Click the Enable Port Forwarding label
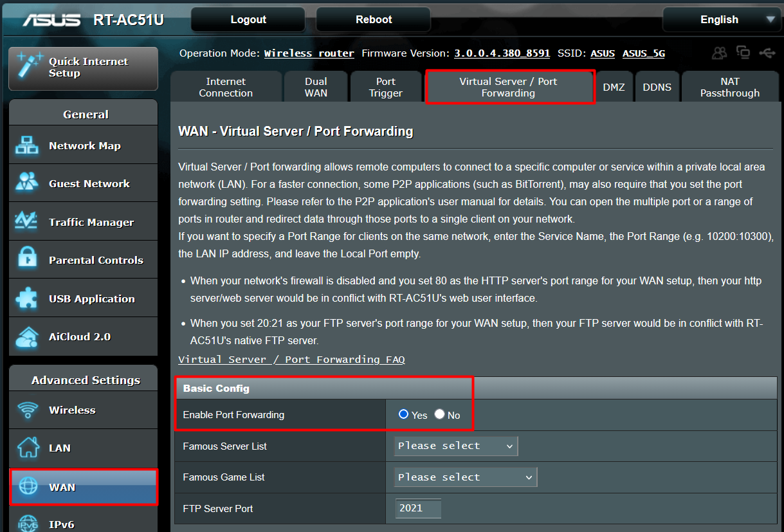This screenshot has width=784, height=532. pyautogui.click(x=233, y=415)
